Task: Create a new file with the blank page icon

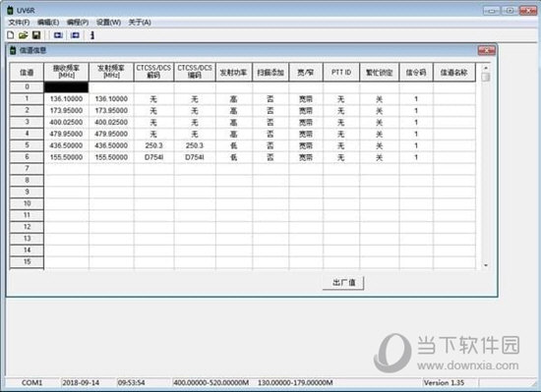Action: [x=11, y=35]
